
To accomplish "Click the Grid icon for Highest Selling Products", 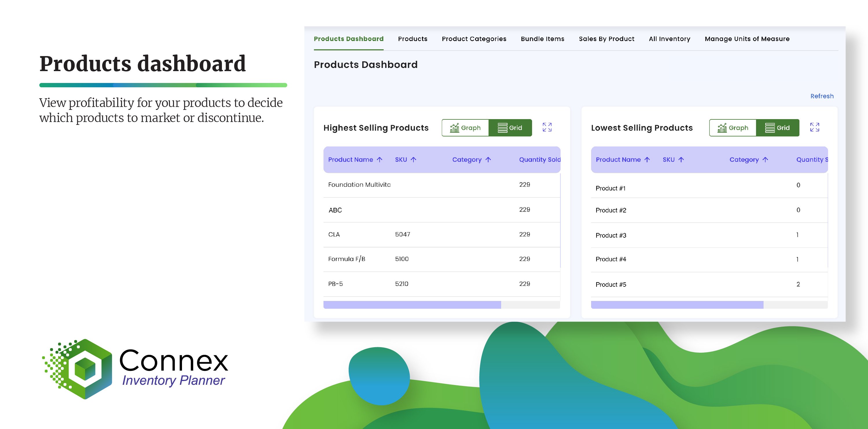I will click(509, 128).
